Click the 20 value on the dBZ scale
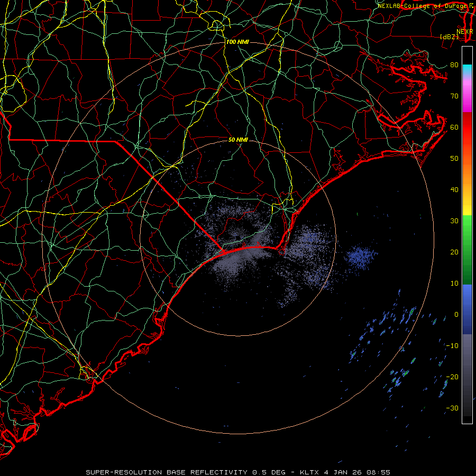Viewport: 476px width, 476px height. [454, 252]
